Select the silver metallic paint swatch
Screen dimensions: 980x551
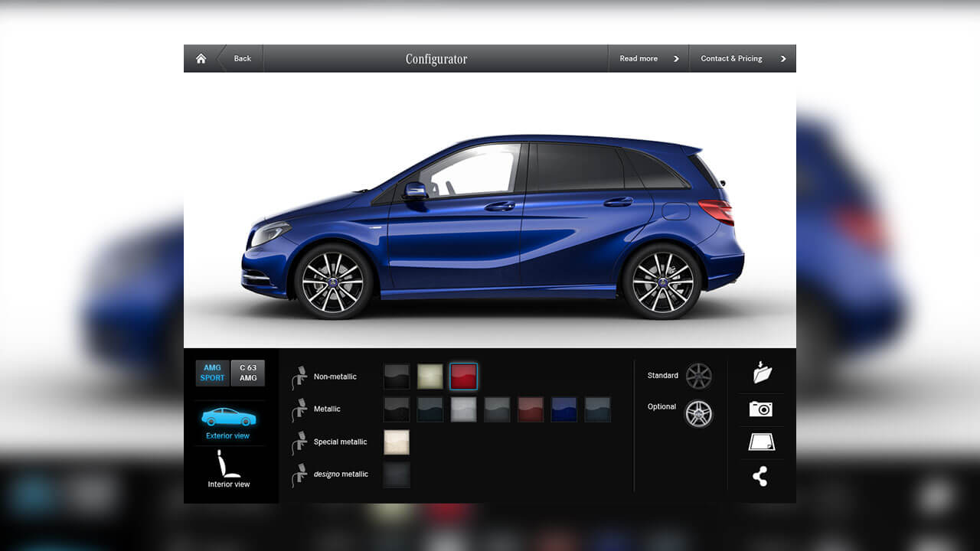pyautogui.click(x=463, y=409)
